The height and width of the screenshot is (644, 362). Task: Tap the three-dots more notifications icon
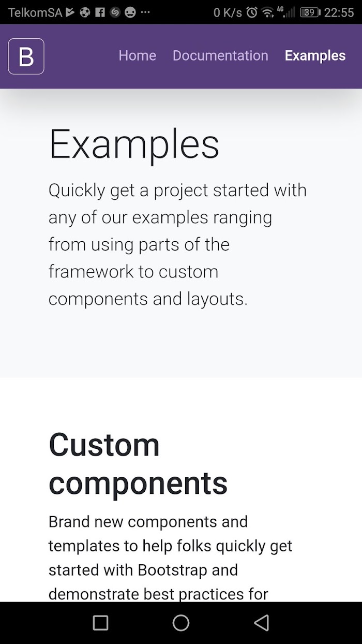[145, 12]
